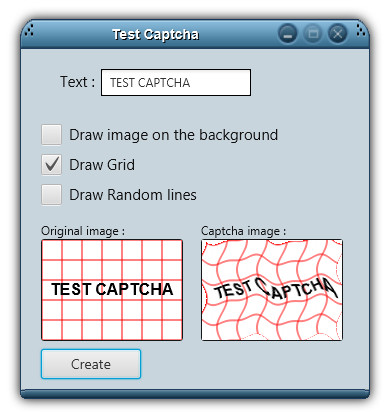
Task: Click the disabled maximize window icon
Action: [313, 34]
